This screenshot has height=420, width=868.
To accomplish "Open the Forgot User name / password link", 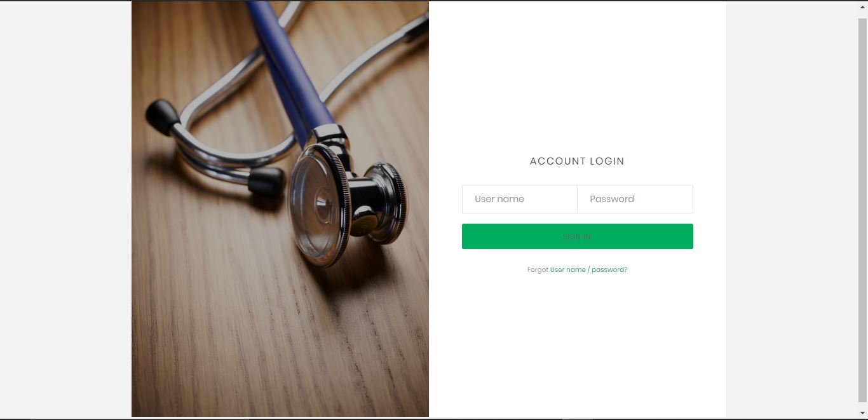I will [588, 269].
